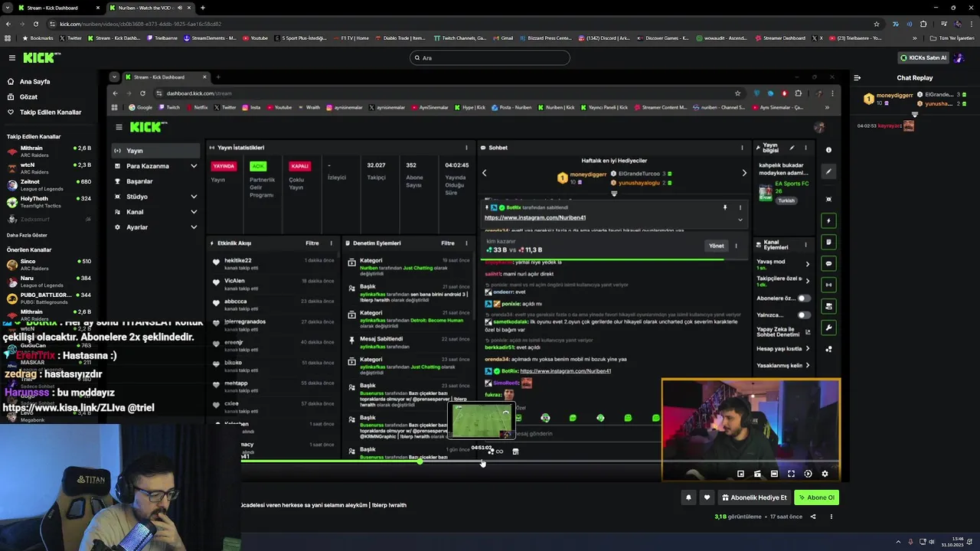
Task: Bookmark this page with the star icon
Action: tap(877, 24)
